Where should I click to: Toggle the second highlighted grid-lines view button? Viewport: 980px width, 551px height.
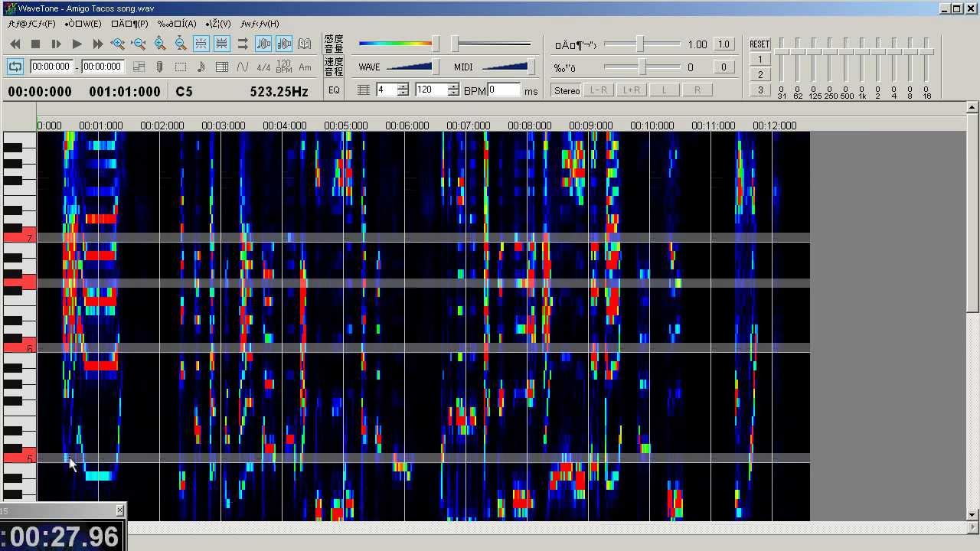click(x=221, y=44)
